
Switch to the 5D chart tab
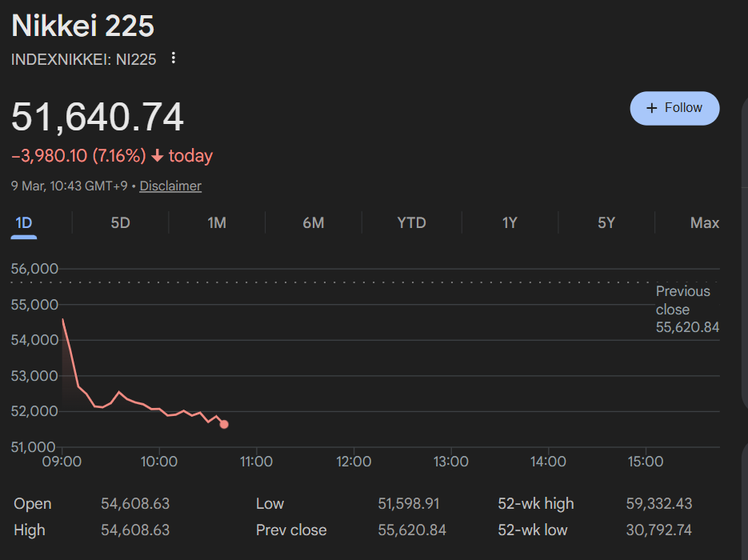tap(120, 222)
